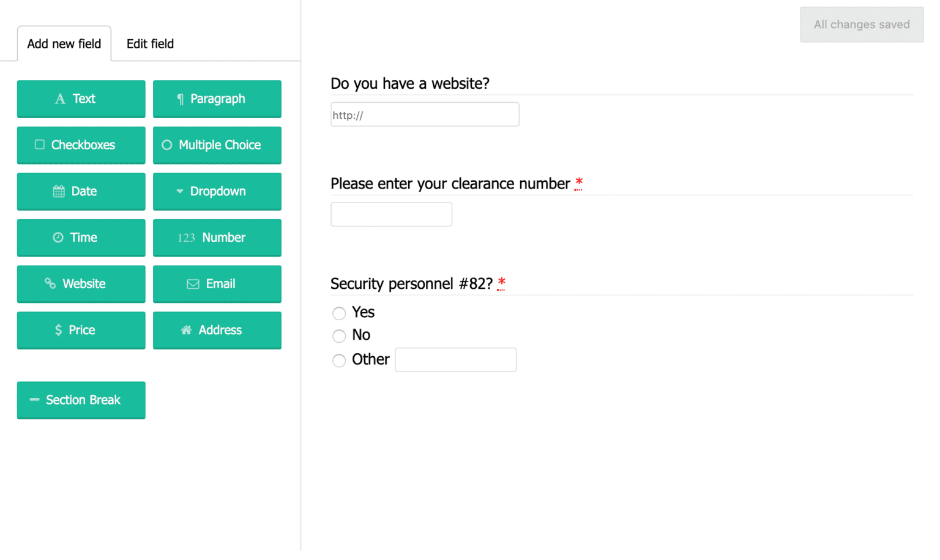
Task: Click the link icon on Website button
Action: pos(50,283)
